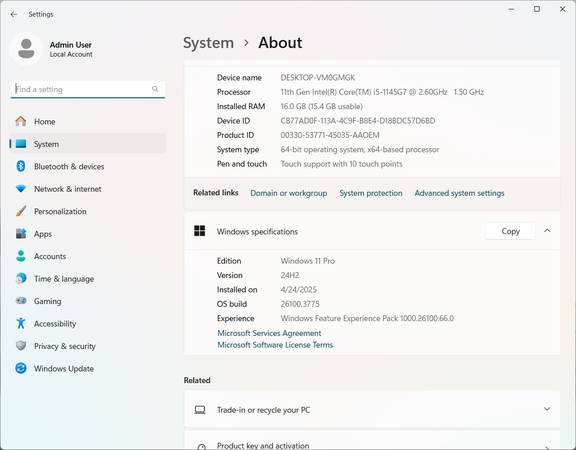Go to Bluetooth & devices settings
This screenshot has height=450, width=576.
pyautogui.click(x=87, y=166)
